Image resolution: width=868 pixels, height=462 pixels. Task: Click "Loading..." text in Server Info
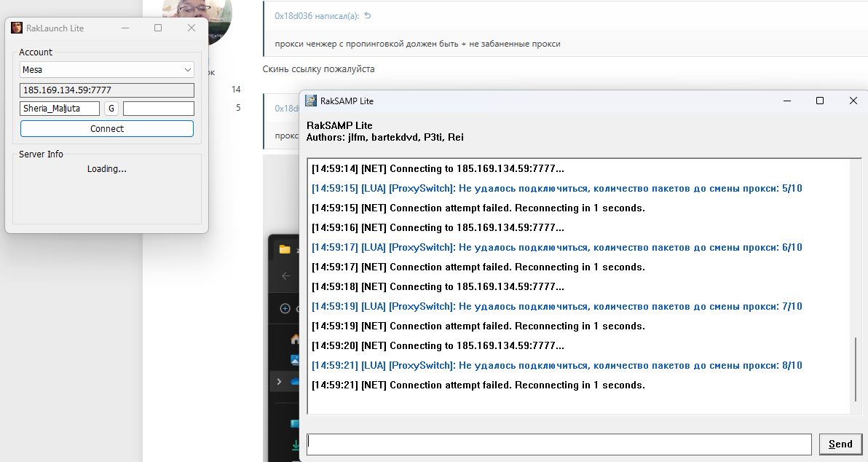107,169
